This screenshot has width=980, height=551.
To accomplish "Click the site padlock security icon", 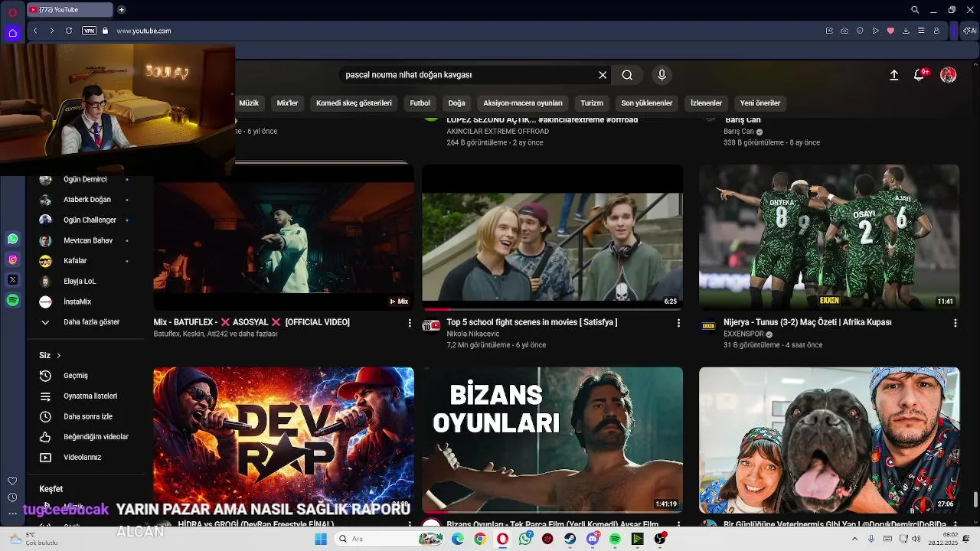I will pos(106,31).
